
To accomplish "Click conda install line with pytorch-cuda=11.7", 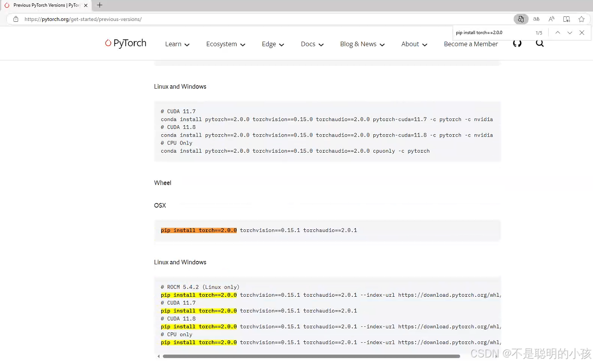I will (x=327, y=119).
